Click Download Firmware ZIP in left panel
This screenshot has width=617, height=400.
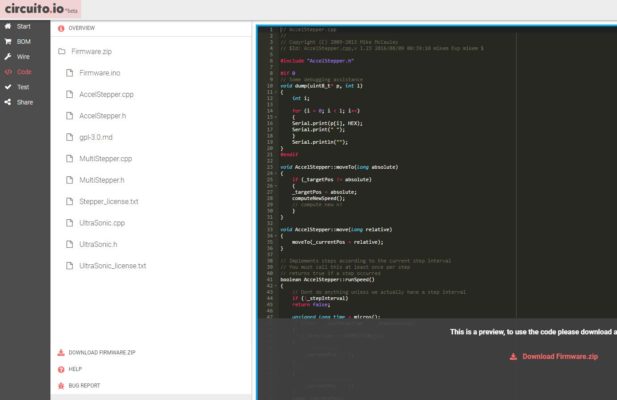pos(102,353)
